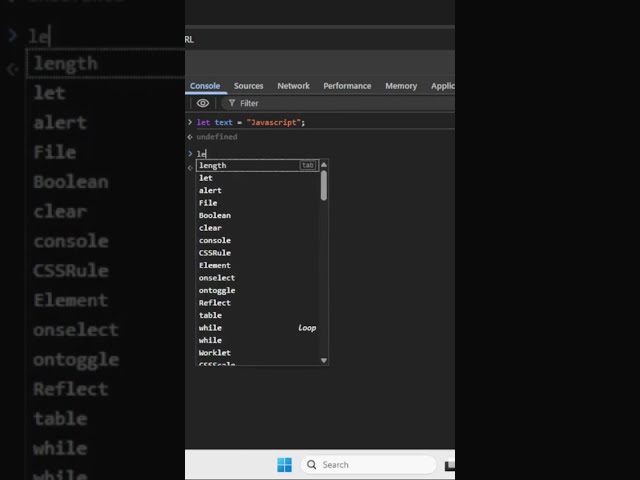Screen dimensions: 640x480
Task: Select 'Reflect' autocomplete suggestion
Action: point(257,303)
